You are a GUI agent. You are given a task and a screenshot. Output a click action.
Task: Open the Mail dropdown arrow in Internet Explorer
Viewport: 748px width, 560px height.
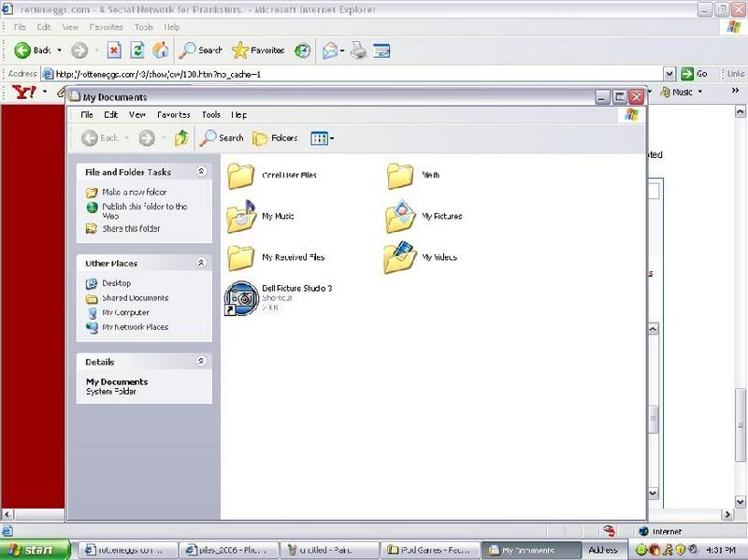click(x=342, y=50)
